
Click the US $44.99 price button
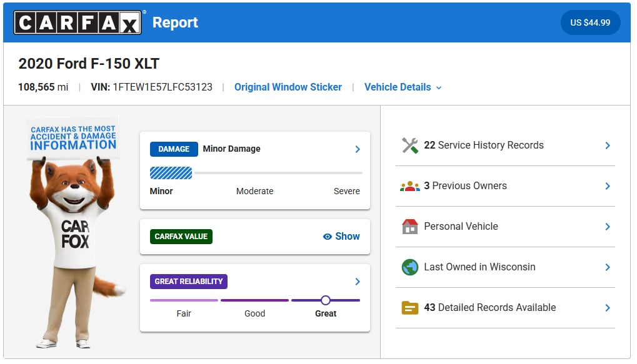(x=590, y=22)
